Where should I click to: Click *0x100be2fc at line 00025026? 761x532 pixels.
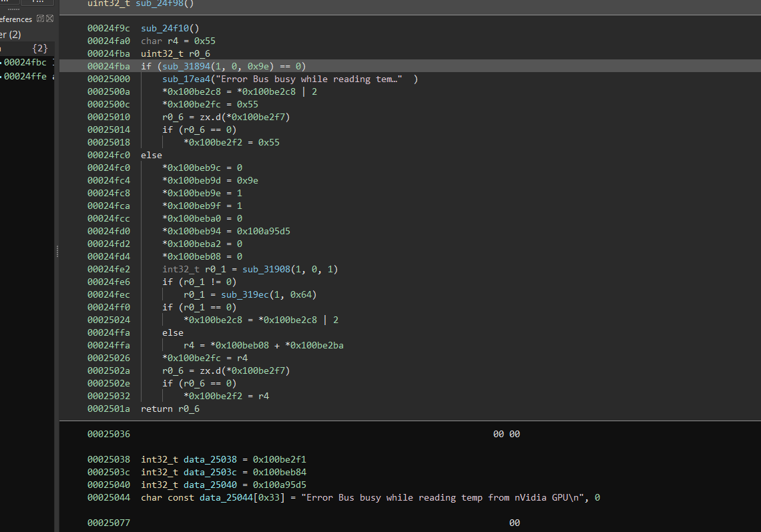[x=192, y=358]
